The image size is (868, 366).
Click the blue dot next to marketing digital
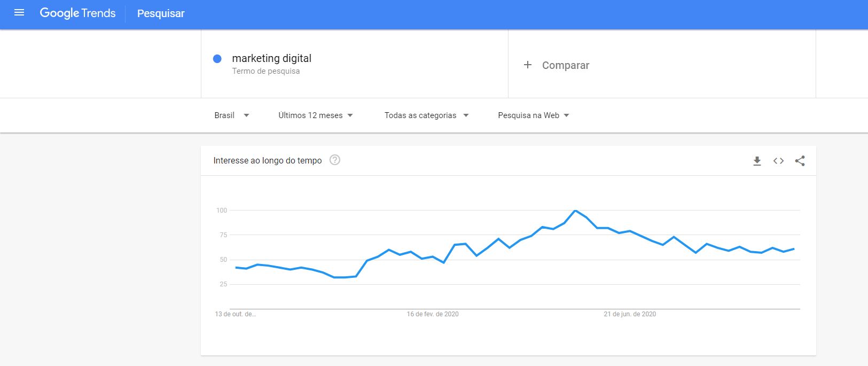point(216,59)
